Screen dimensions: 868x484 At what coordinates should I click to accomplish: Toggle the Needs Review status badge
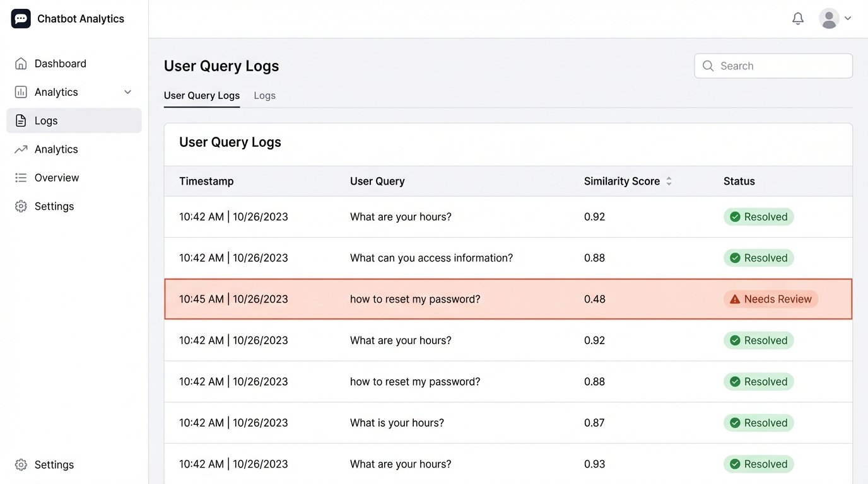point(770,299)
